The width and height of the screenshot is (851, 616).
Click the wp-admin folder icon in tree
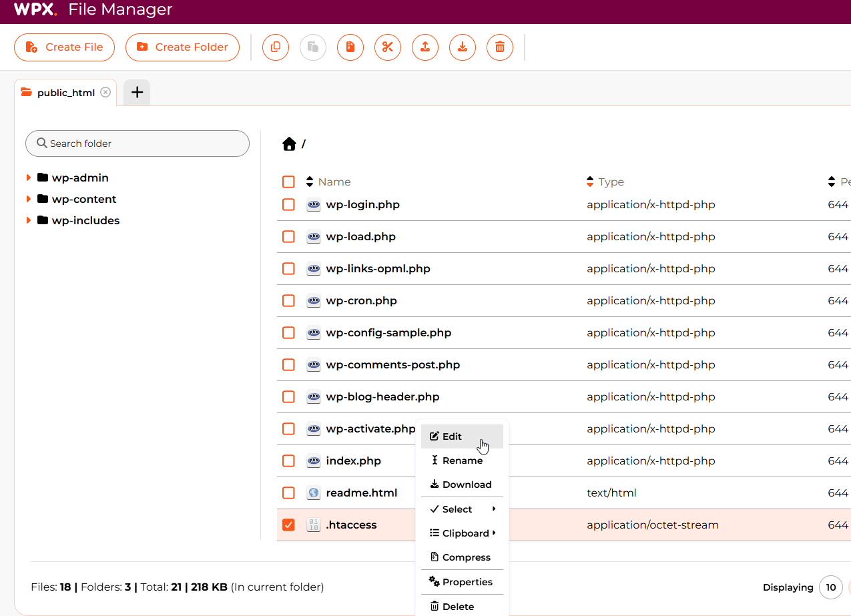43,178
